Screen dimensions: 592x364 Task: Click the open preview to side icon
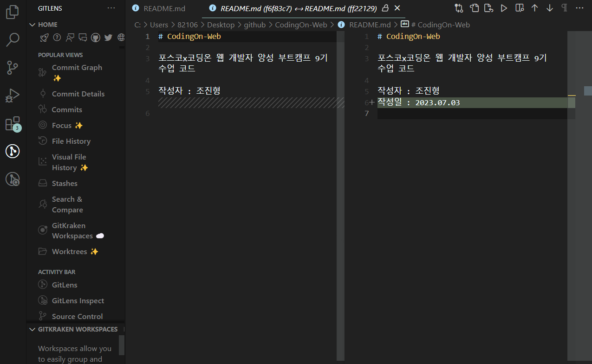pyautogui.click(x=520, y=8)
